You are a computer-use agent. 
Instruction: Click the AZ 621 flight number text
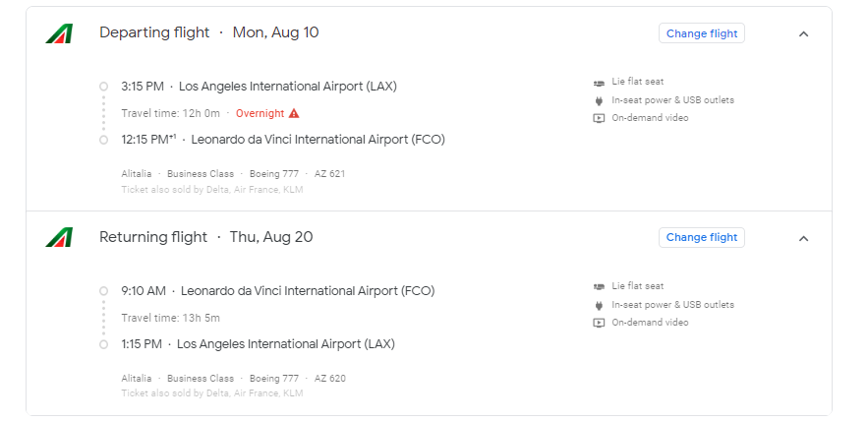tap(329, 174)
